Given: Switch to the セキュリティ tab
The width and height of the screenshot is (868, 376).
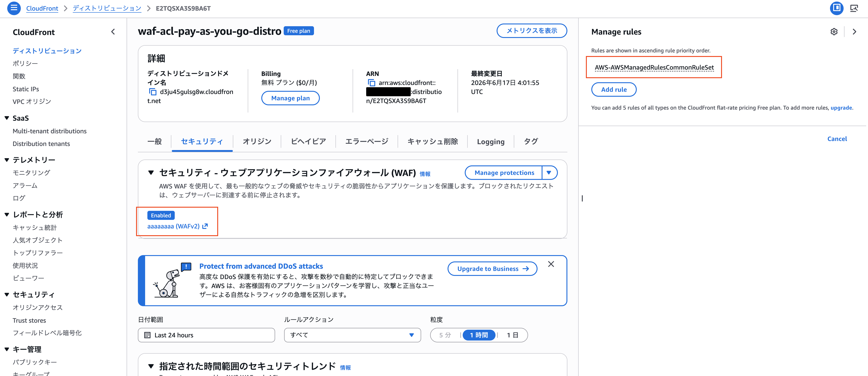Looking at the screenshot, I should coord(202,141).
